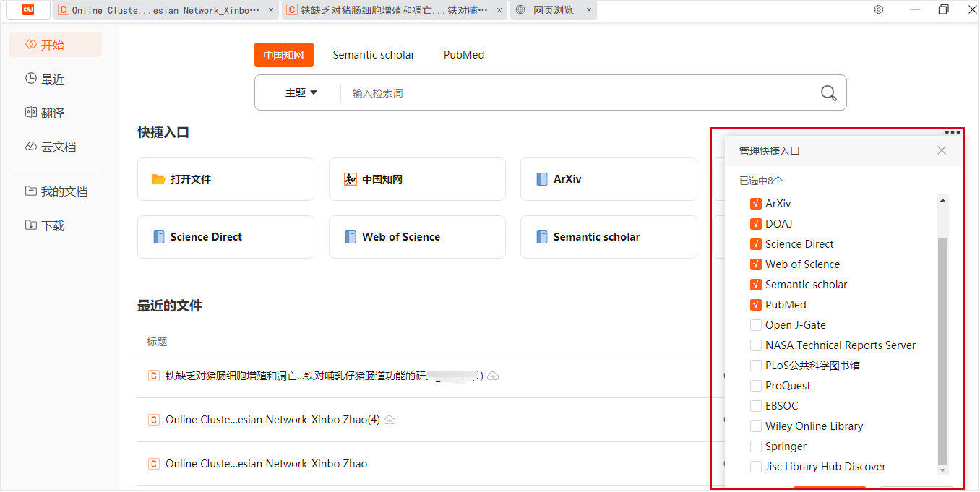Uncheck the ArXiv checkbox
Viewport: 980px width, 492px height.
coord(756,204)
